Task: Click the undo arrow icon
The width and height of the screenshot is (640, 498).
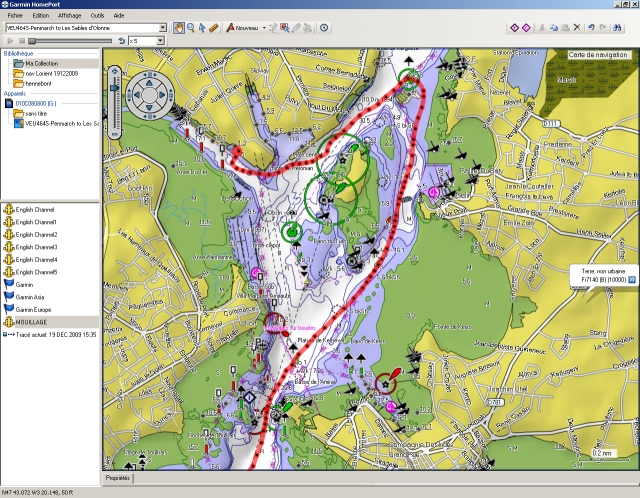Action: click(x=591, y=27)
